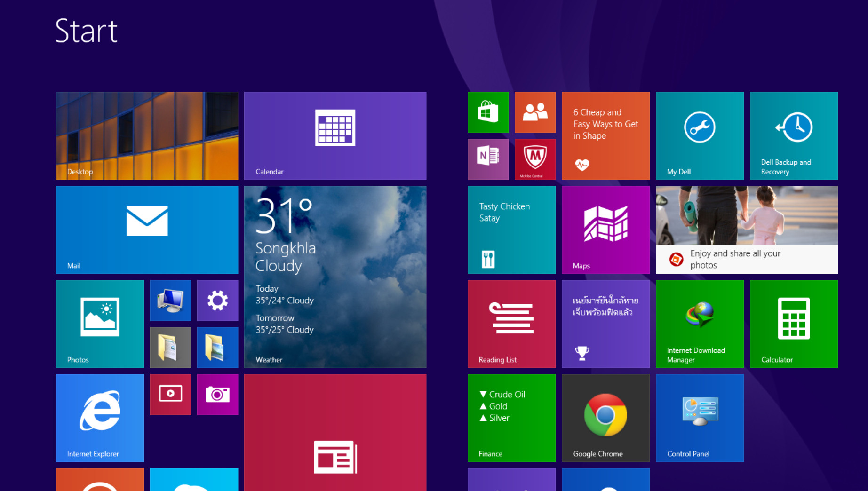
Task: Open the documents folder tile
Action: click(170, 347)
